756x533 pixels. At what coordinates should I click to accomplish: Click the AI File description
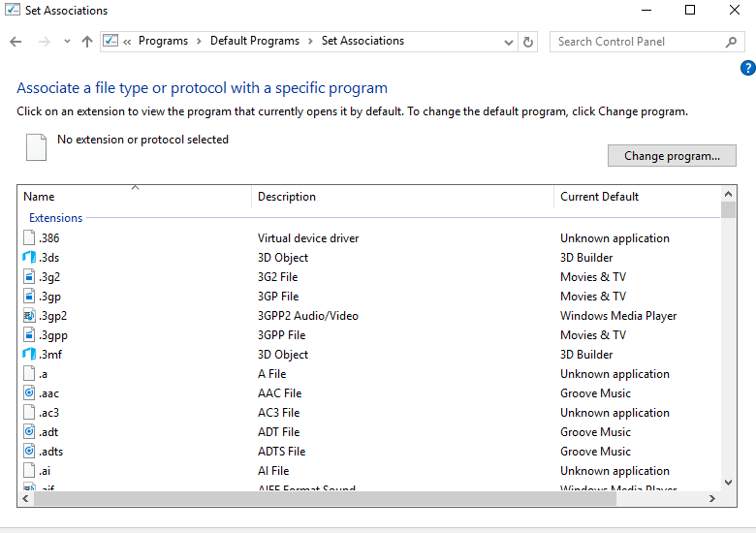tap(273, 470)
